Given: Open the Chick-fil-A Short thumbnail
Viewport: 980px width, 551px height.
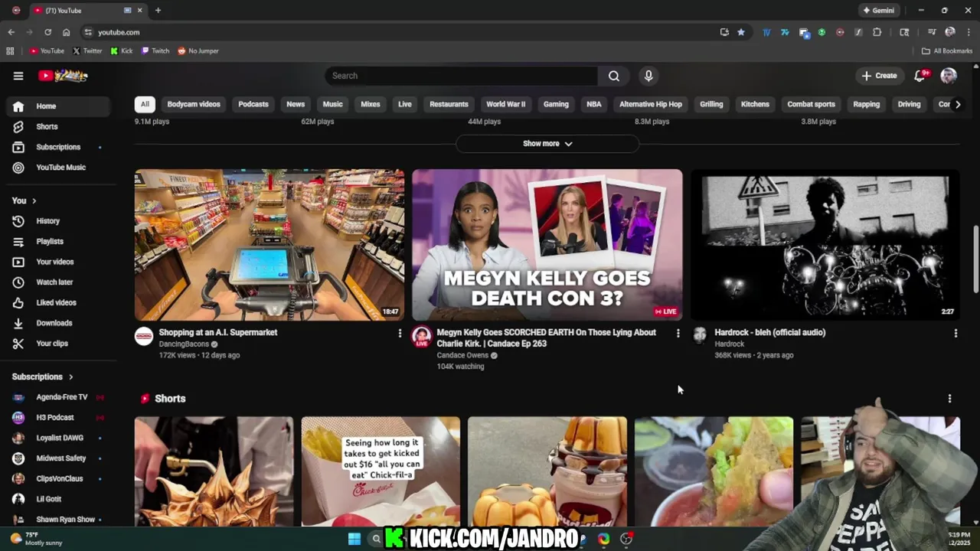Looking at the screenshot, I should 381,471.
